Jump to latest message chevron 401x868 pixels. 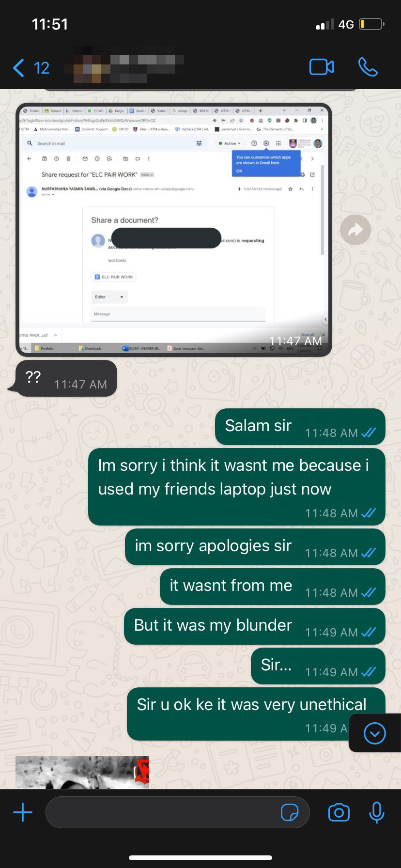click(x=375, y=733)
